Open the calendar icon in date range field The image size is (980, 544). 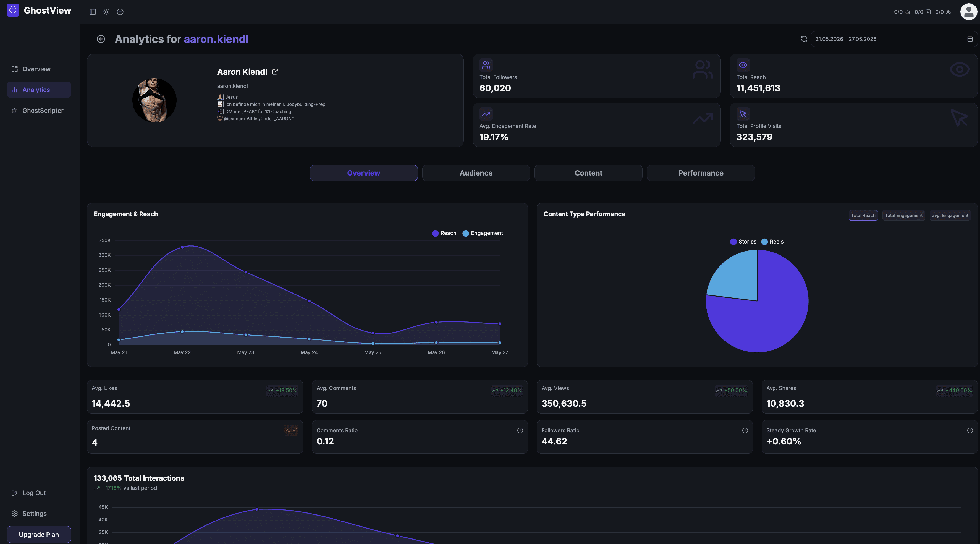(970, 39)
